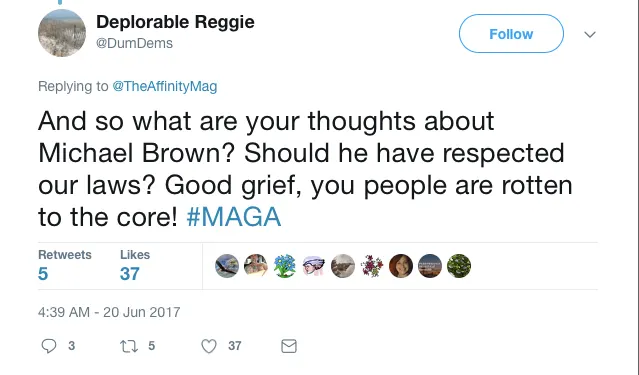Click the reply speech bubble icon
639x375 pixels.
pos(49,346)
